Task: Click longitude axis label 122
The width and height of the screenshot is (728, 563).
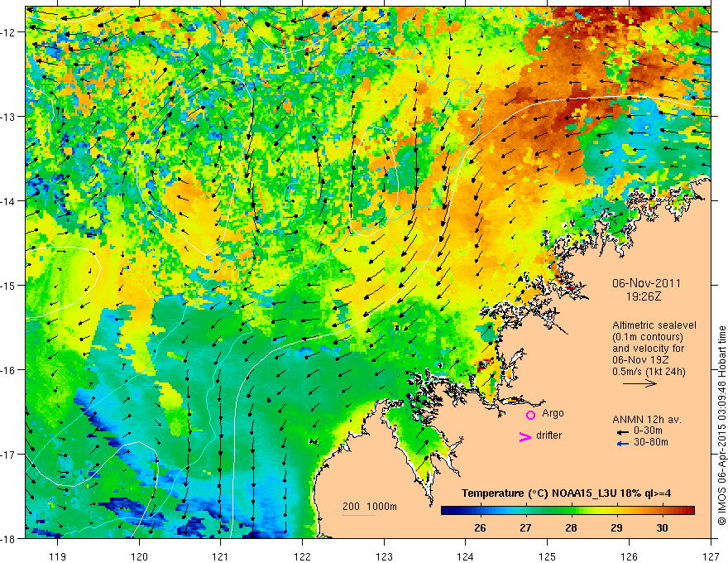Action: pyautogui.click(x=302, y=556)
